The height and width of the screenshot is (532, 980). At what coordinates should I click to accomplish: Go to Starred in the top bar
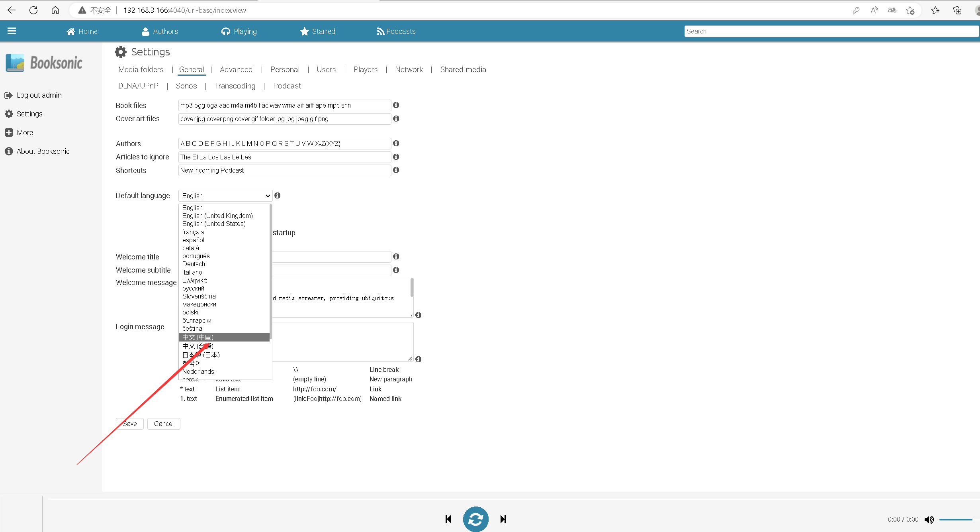tap(318, 31)
